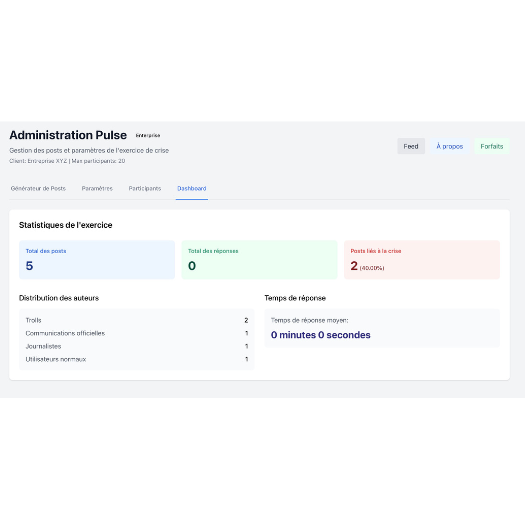The width and height of the screenshot is (525, 525).
Task: Switch to Générateur de Posts tab
Action: click(38, 189)
